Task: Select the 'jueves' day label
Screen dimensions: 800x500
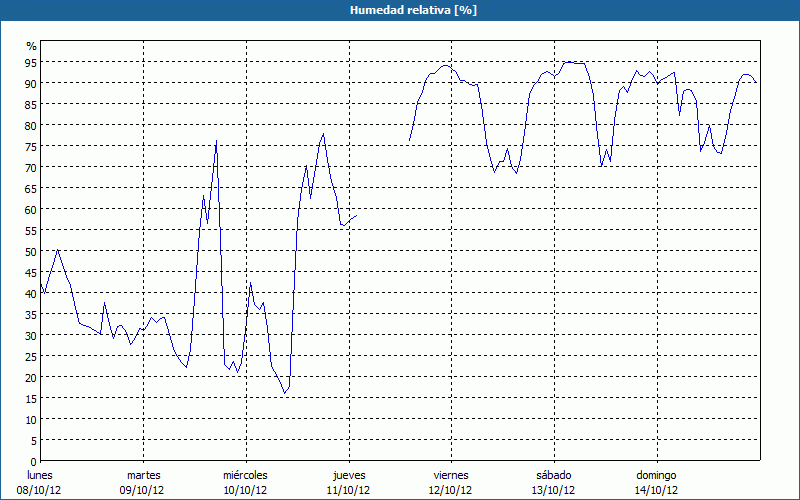Action: [349, 475]
